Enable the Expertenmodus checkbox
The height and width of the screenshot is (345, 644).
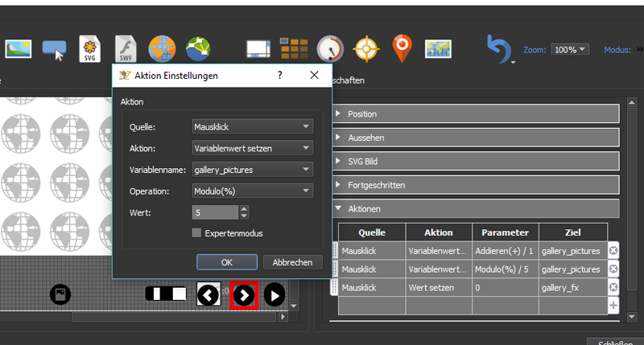[x=197, y=233]
